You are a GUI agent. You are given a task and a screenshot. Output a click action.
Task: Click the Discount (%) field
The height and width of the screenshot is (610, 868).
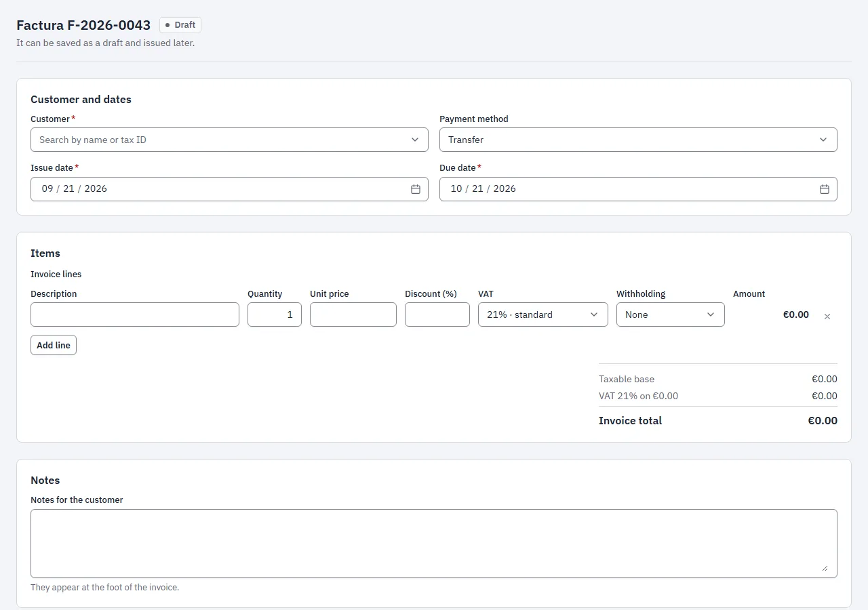(x=437, y=314)
